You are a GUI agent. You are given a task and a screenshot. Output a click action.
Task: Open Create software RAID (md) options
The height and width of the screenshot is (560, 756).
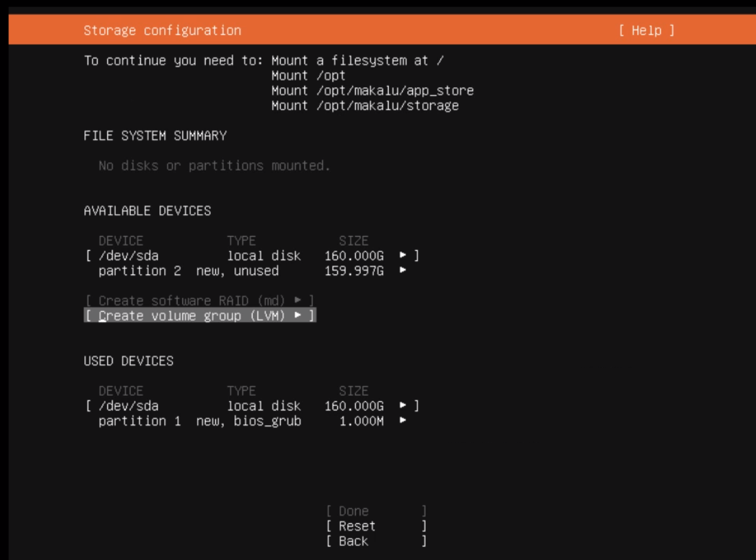[x=200, y=301]
